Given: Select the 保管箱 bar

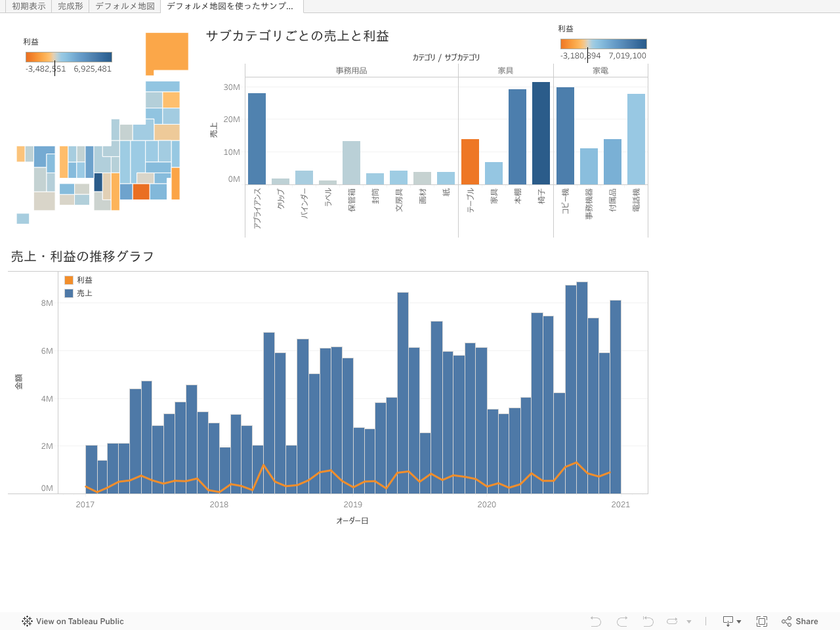Looking at the screenshot, I should tap(352, 163).
